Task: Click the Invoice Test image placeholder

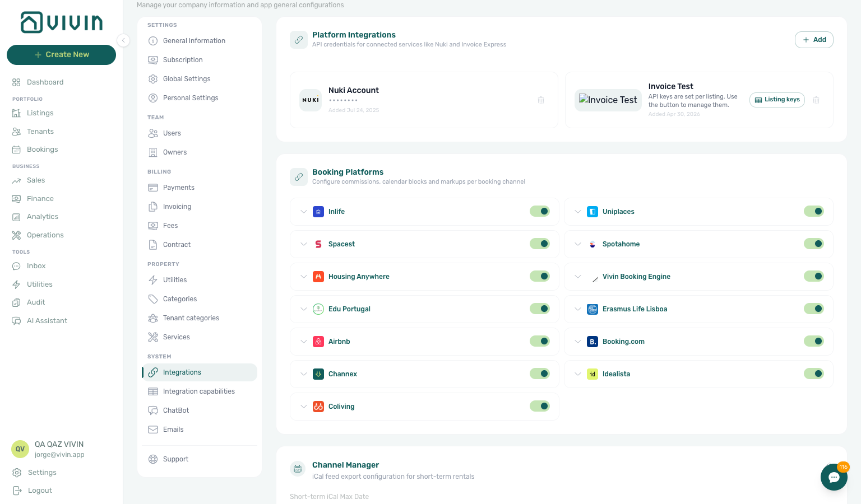Action: (608, 100)
